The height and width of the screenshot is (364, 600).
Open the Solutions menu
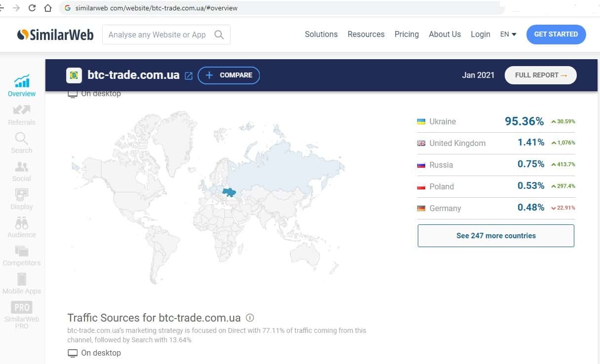(321, 35)
